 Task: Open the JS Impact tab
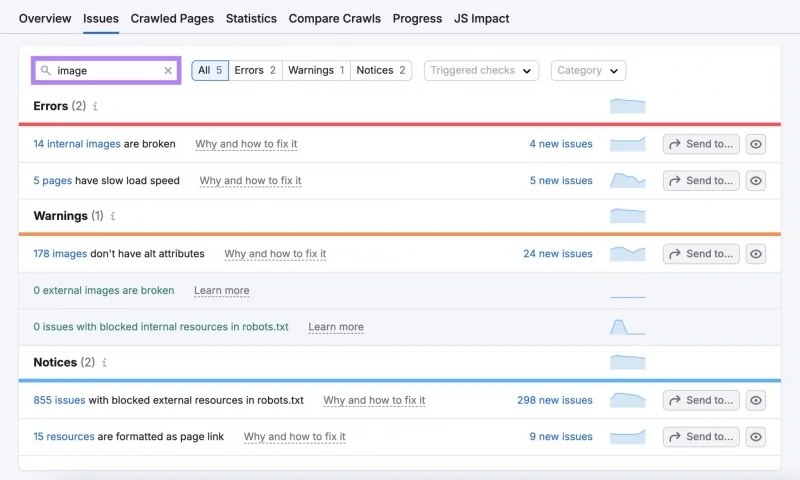coord(482,18)
